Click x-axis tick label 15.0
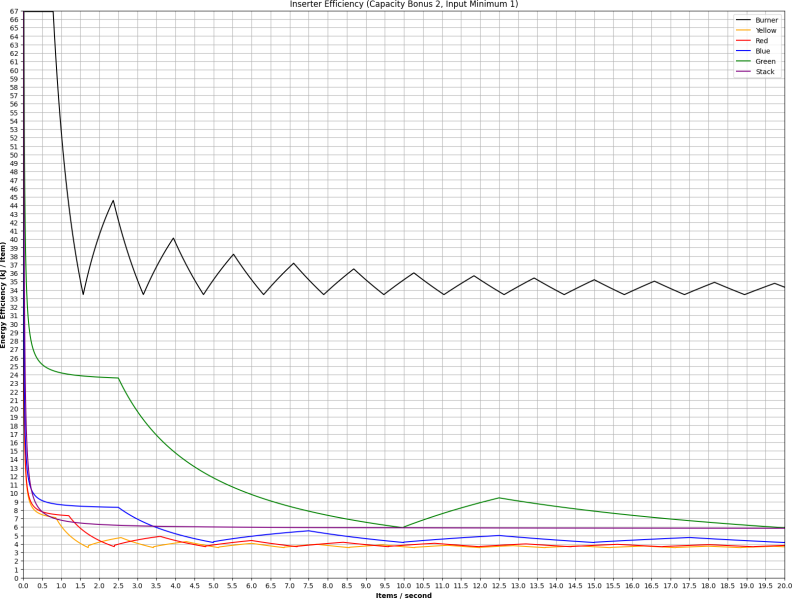Image resolution: width=792 pixels, height=599 pixels. point(594,586)
